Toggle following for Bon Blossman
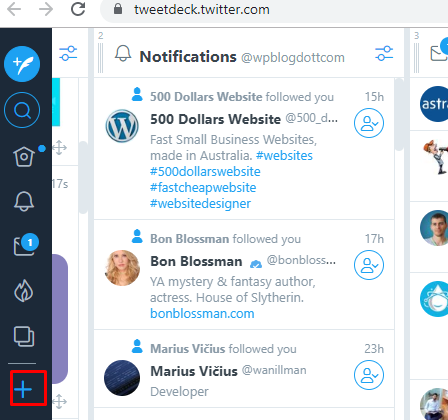Image resolution: width=448 pixels, height=420 pixels. (369, 265)
